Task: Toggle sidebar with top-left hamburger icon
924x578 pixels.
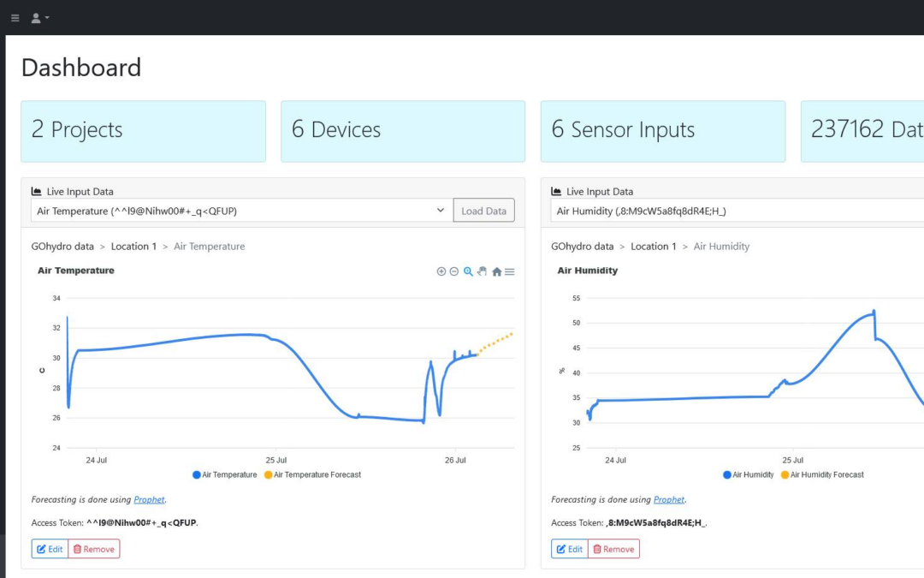Action: coord(15,17)
